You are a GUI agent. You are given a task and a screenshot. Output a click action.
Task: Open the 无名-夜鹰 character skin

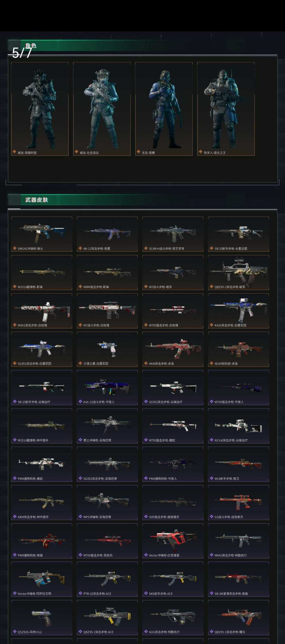tap(164, 109)
